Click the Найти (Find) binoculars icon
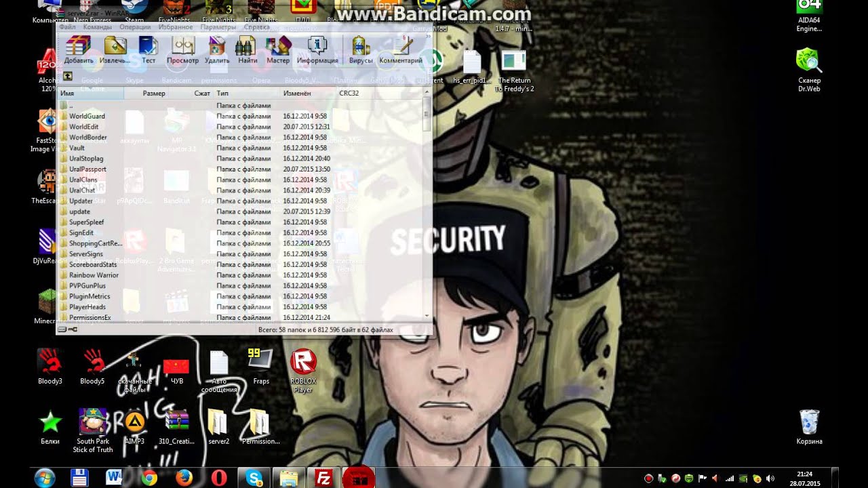The image size is (868, 488). [x=248, y=49]
